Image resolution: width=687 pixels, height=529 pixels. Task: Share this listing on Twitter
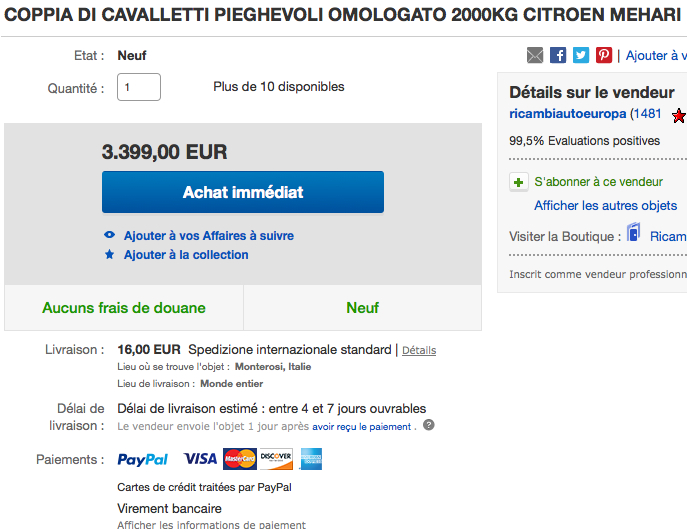[581, 55]
